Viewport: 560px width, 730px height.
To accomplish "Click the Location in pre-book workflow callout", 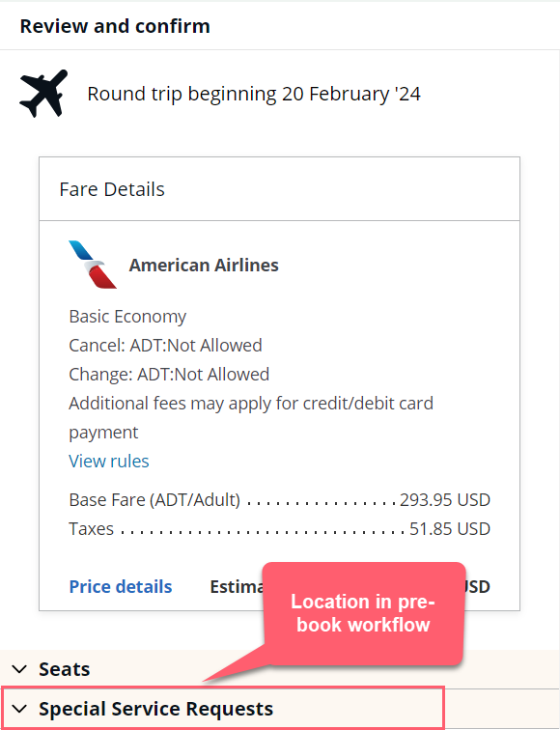I will 364,613.
